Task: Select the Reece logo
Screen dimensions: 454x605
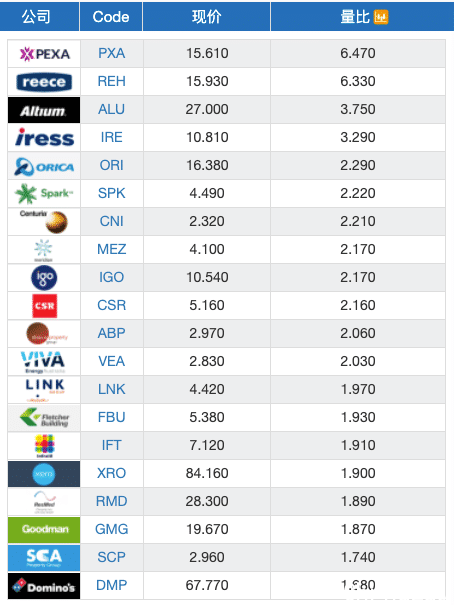Action: point(44,82)
